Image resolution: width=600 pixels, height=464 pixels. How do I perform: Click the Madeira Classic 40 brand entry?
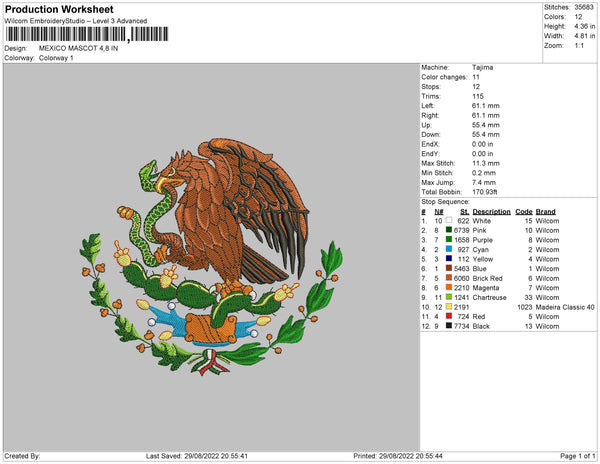(565, 307)
